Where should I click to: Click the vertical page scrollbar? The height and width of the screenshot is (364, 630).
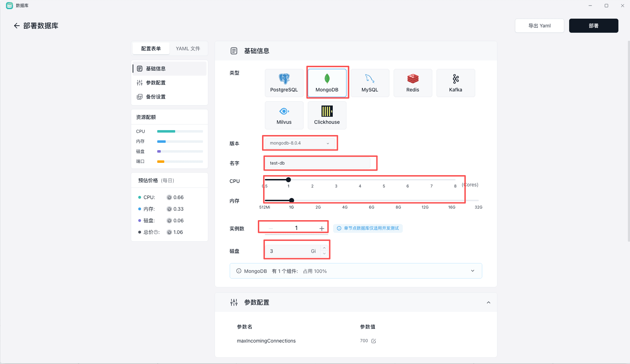628,141
